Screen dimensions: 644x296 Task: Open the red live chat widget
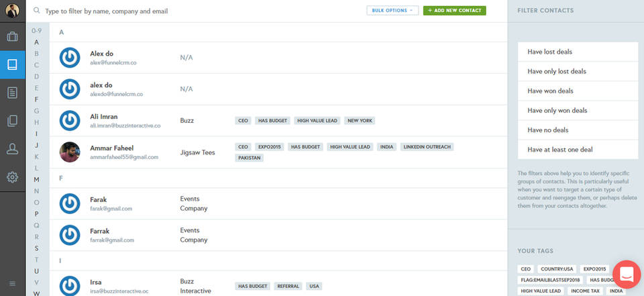(x=627, y=274)
